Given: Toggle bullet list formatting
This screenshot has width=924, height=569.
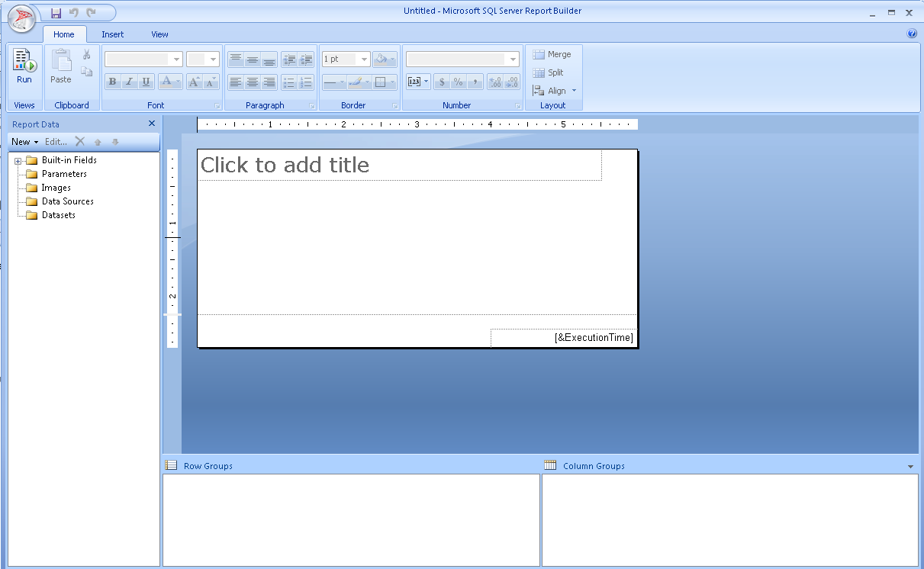Looking at the screenshot, I should pyautogui.click(x=290, y=82).
